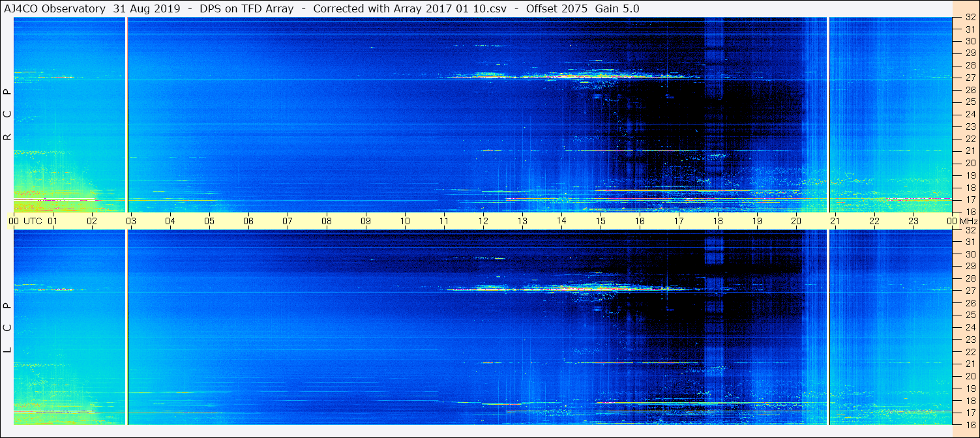This screenshot has height=438, width=980.
Task: Click the '05' hour mark on time axis
Action: pos(209,221)
